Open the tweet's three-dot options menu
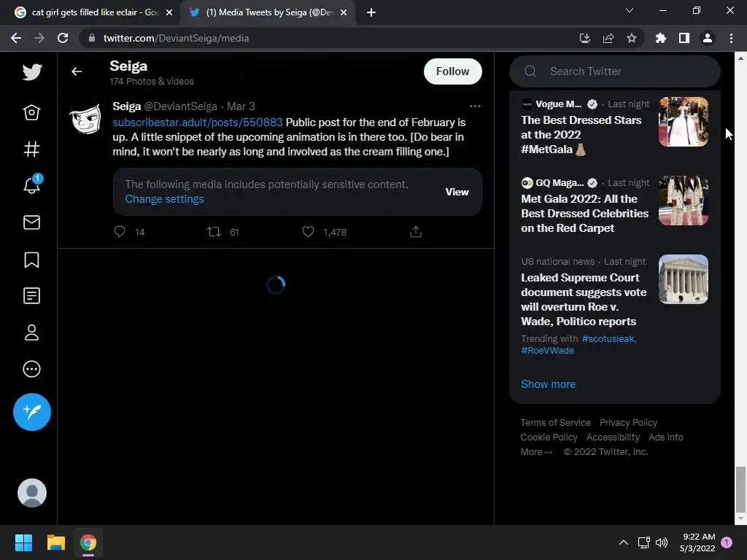Viewport: 747px width, 560px height. [x=475, y=106]
